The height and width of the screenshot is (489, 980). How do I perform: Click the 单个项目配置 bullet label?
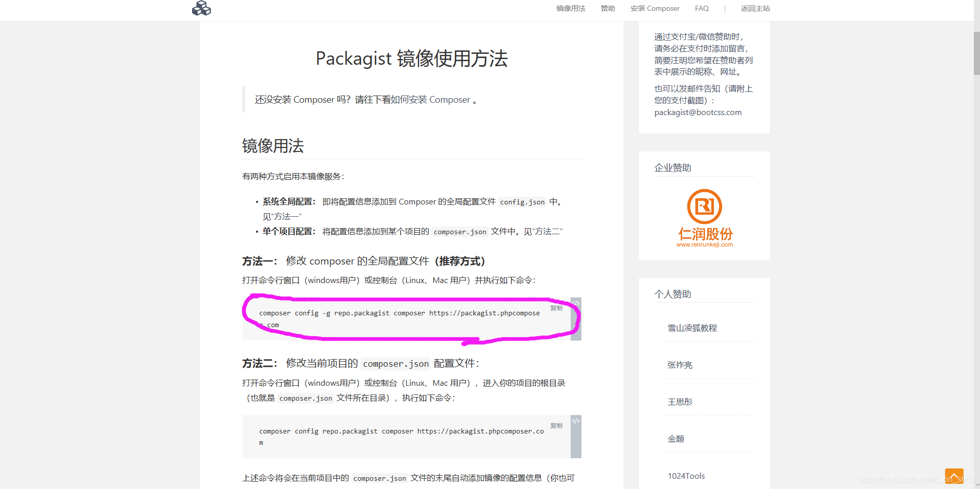pyautogui.click(x=289, y=232)
